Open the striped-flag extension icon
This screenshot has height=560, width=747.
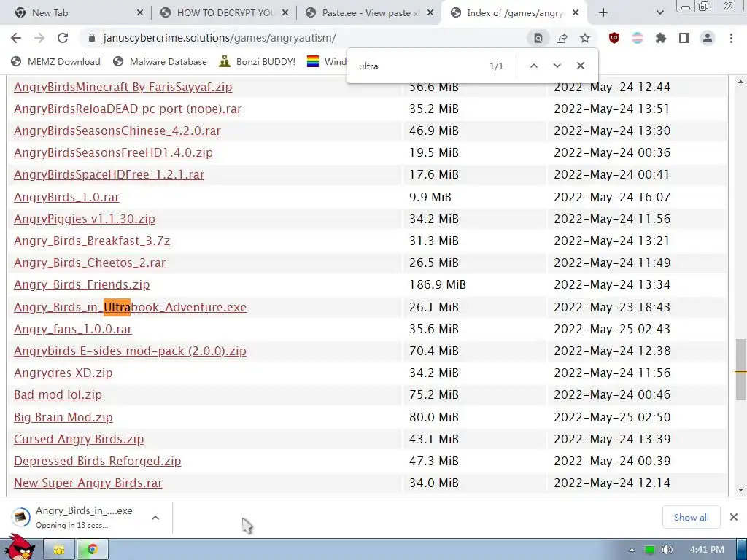[x=638, y=38]
